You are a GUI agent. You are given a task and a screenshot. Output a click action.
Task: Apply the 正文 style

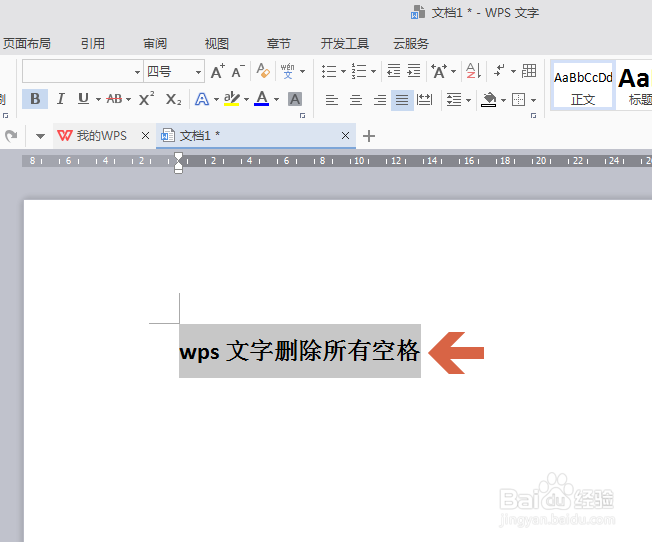tap(583, 86)
